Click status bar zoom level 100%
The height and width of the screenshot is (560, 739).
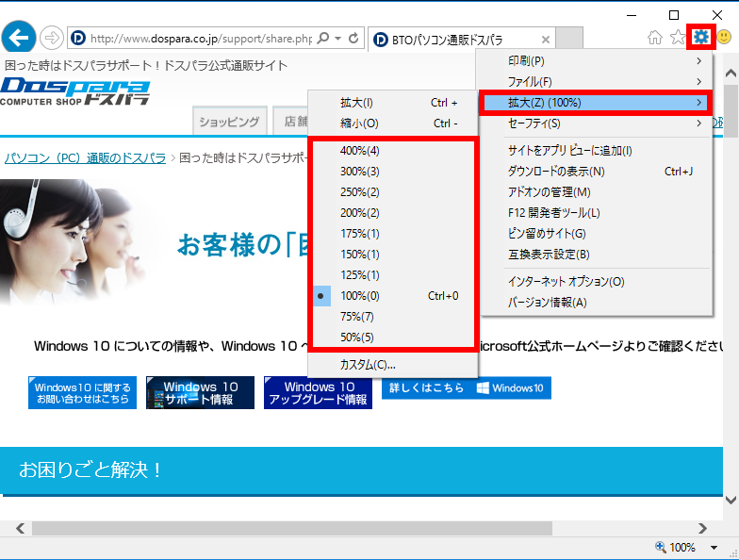tap(675, 547)
